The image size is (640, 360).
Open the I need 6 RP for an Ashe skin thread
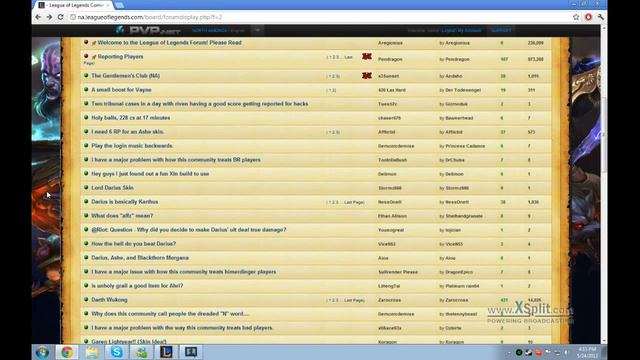pos(128,131)
